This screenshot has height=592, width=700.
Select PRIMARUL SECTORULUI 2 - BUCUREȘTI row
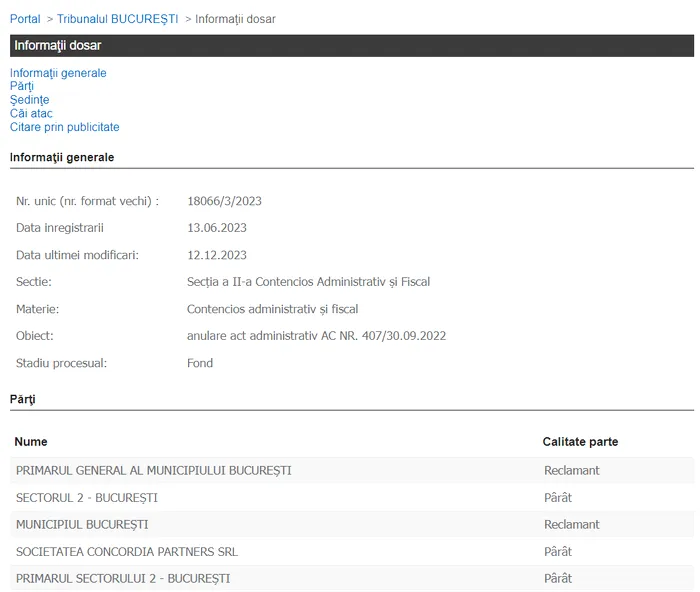(x=352, y=579)
